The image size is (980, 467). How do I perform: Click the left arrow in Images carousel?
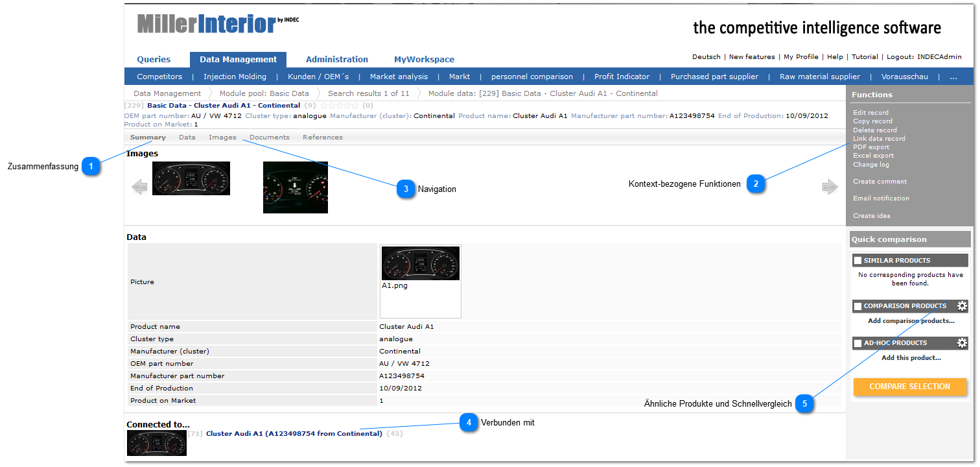click(139, 187)
